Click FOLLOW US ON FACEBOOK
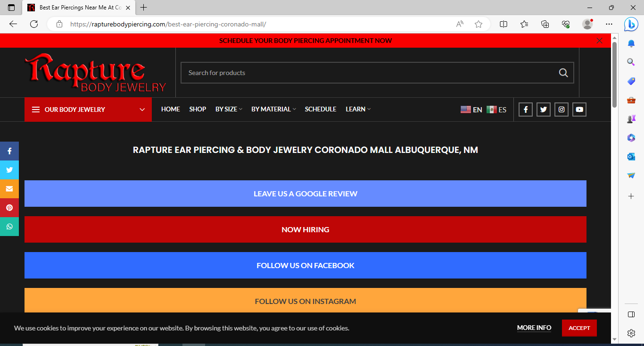The image size is (644, 346). [x=305, y=265]
